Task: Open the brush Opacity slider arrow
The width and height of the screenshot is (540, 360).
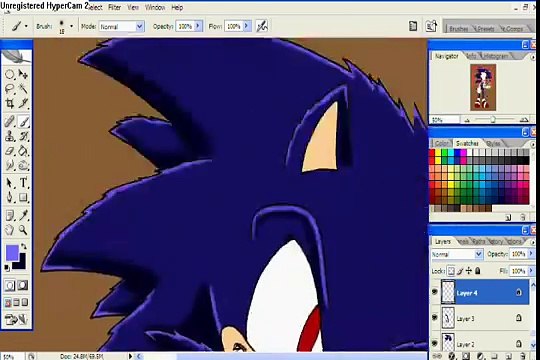Action: coord(198,26)
